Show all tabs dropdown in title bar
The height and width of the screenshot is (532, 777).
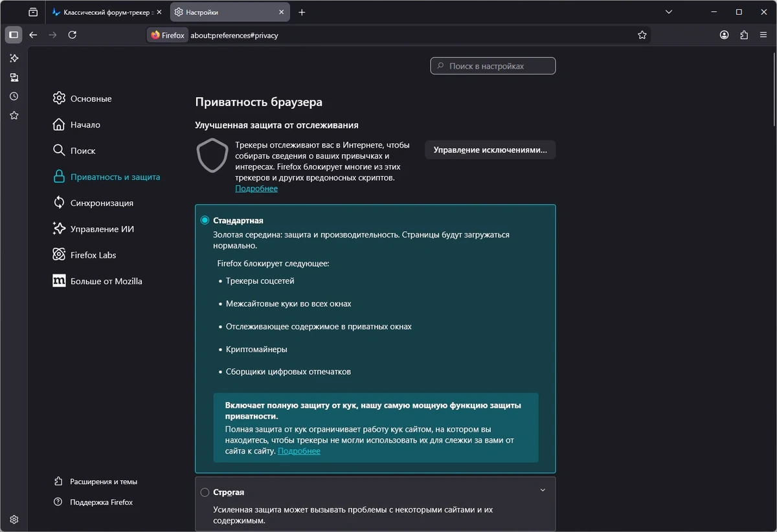(x=669, y=12)
